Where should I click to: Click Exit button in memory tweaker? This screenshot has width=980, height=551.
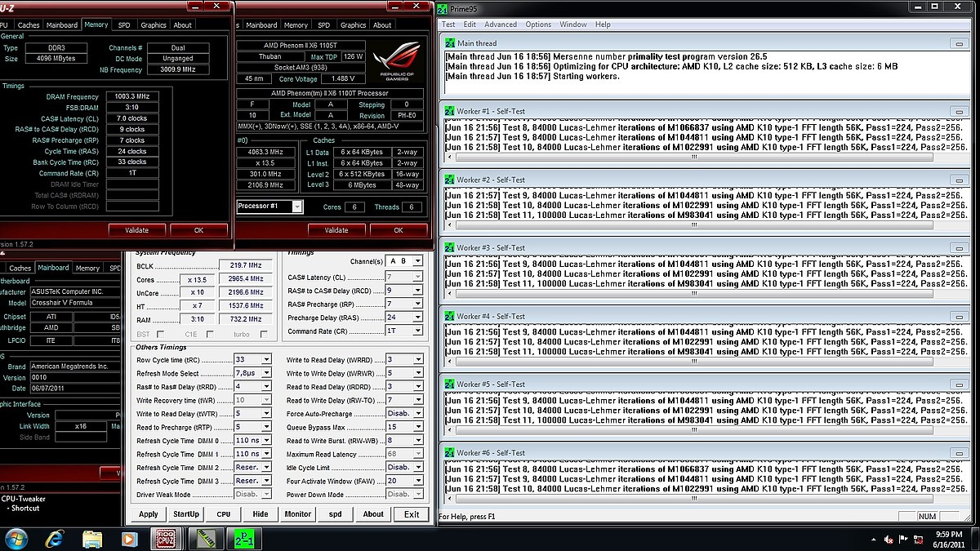(412, 514)
